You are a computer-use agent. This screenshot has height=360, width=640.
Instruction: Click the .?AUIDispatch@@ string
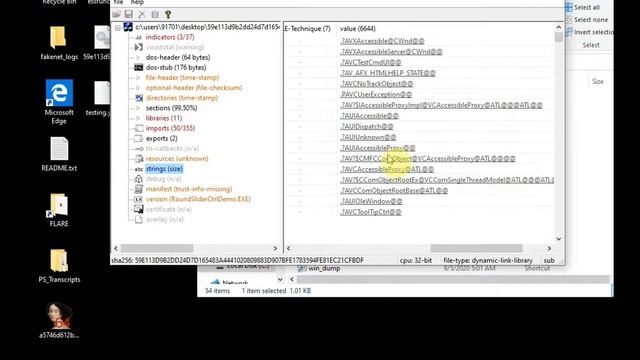coord(367,127)
